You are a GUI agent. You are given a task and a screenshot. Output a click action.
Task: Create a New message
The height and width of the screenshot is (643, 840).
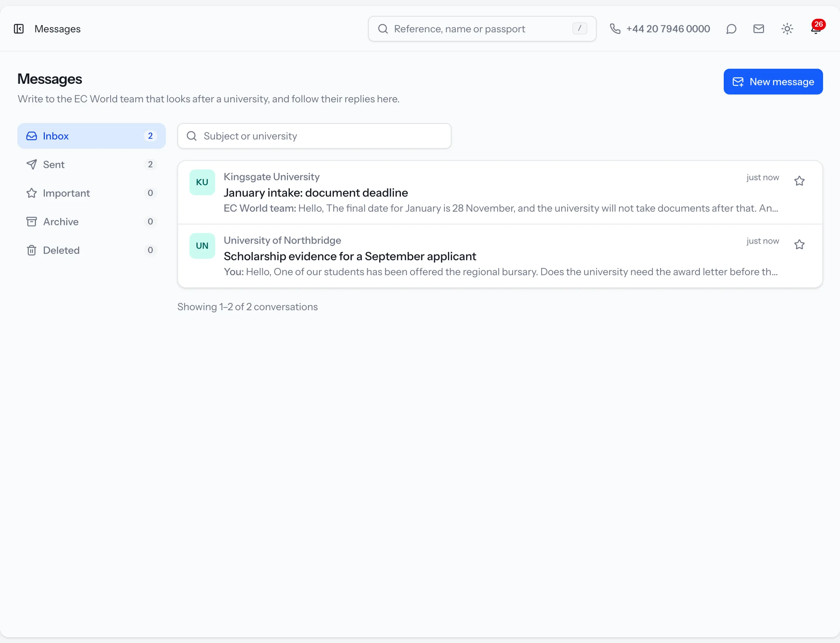(773, 82)
